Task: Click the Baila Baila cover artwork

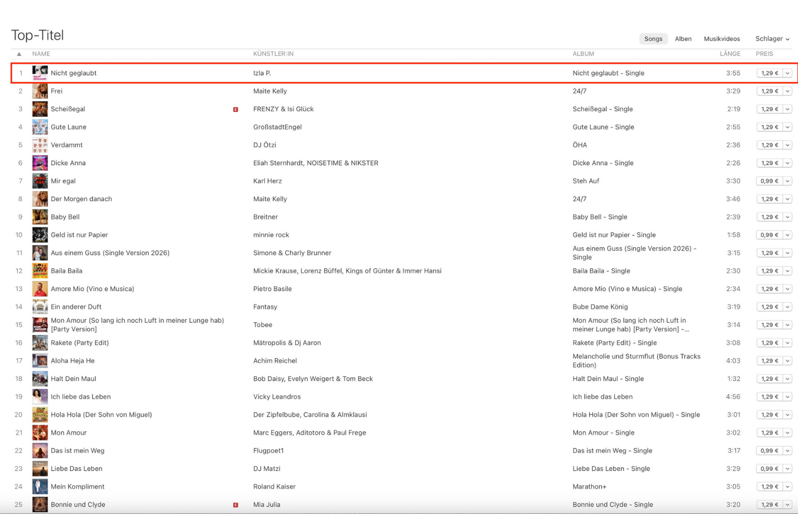Action: coord(40,271)
